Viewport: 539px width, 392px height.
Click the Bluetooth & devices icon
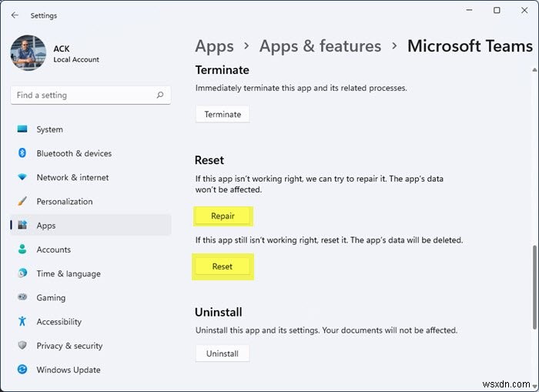tap(22, 153)
